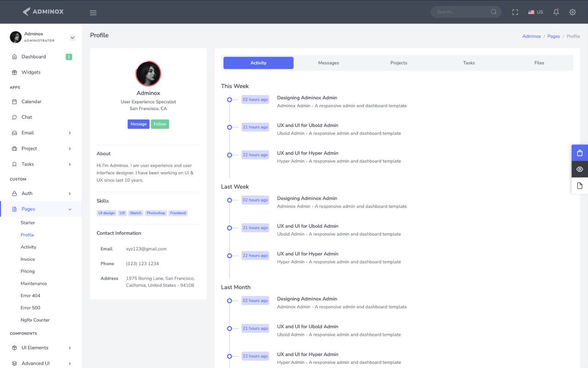Click the Pages breadcrumb link
588x368 pixels.
pos(554,36)
